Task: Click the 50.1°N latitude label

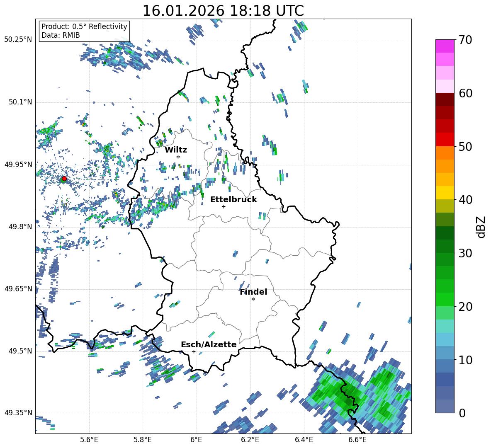Action: pyautogui.click(x=20, y=102)
